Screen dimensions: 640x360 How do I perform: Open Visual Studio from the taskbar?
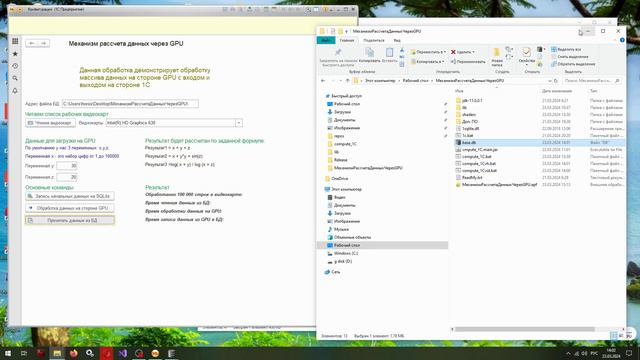click(123, 353)
